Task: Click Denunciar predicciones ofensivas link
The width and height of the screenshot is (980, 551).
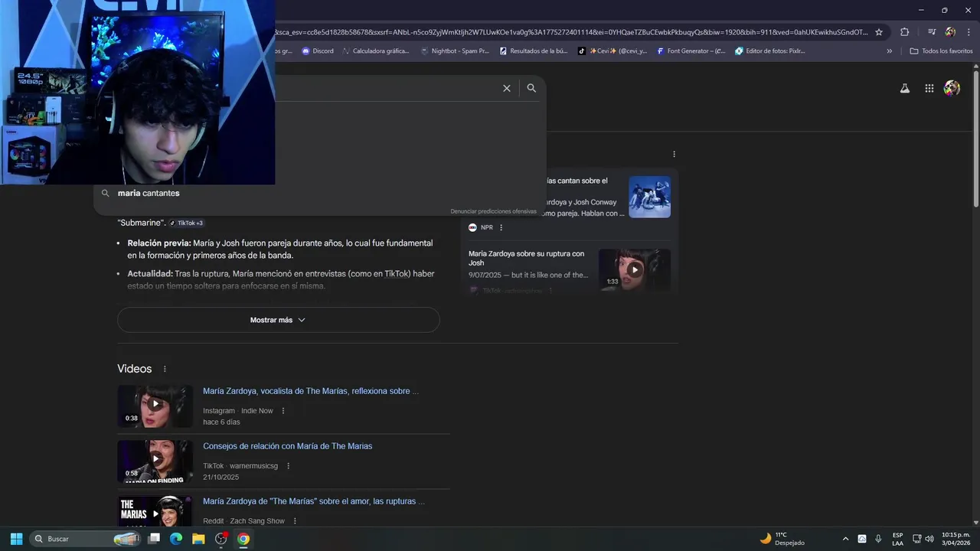Action: pyautogui.click(x=493, y=211)
